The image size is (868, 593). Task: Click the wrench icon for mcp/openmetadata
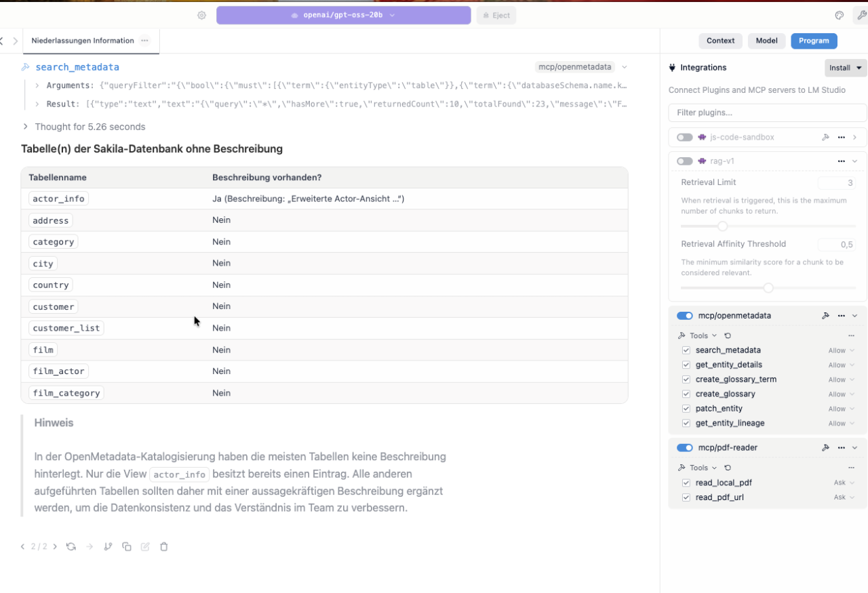(x=826, y=315)
